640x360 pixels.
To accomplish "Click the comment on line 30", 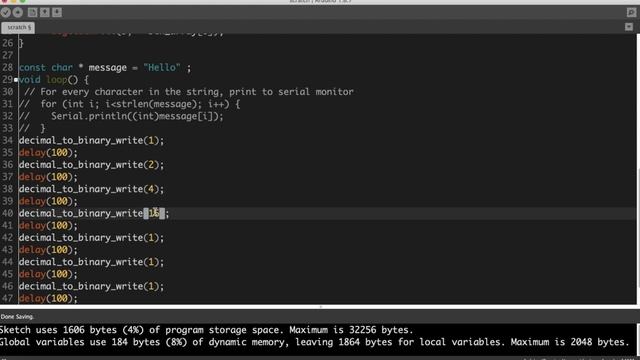I will [x=189, y=92].
